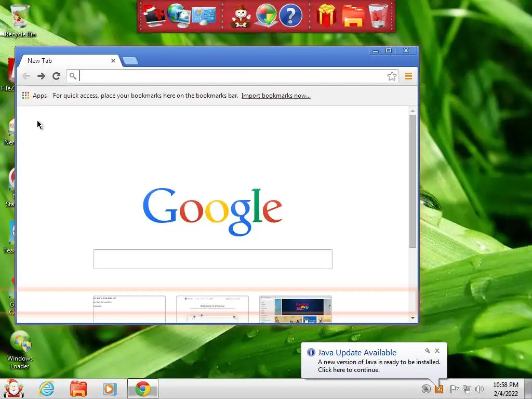Open the Chrome hamburger menu
This screenshot has height=399, width=532.
point(408,76)
